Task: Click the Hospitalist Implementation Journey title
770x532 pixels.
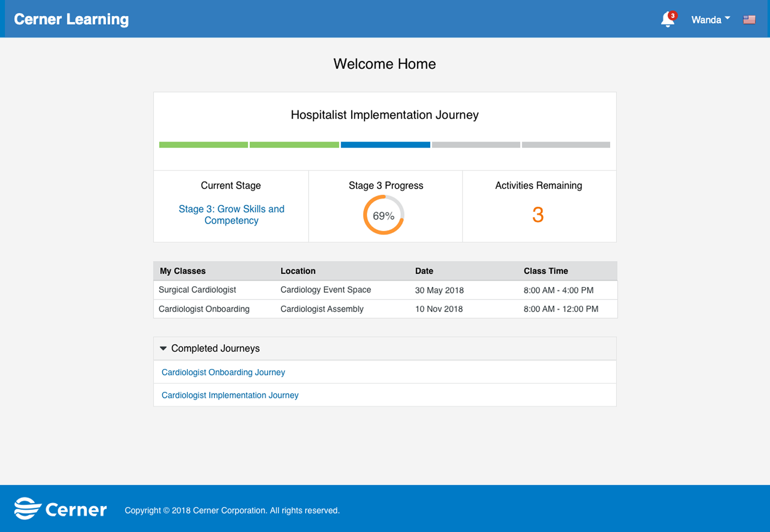Action: click(385, 115)
